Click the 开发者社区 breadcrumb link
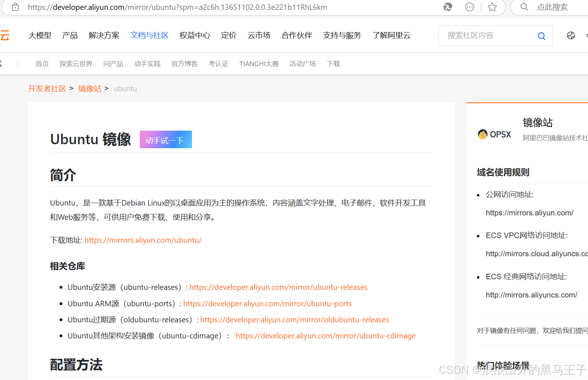The image size is (588, 380). tap(47, 89)
